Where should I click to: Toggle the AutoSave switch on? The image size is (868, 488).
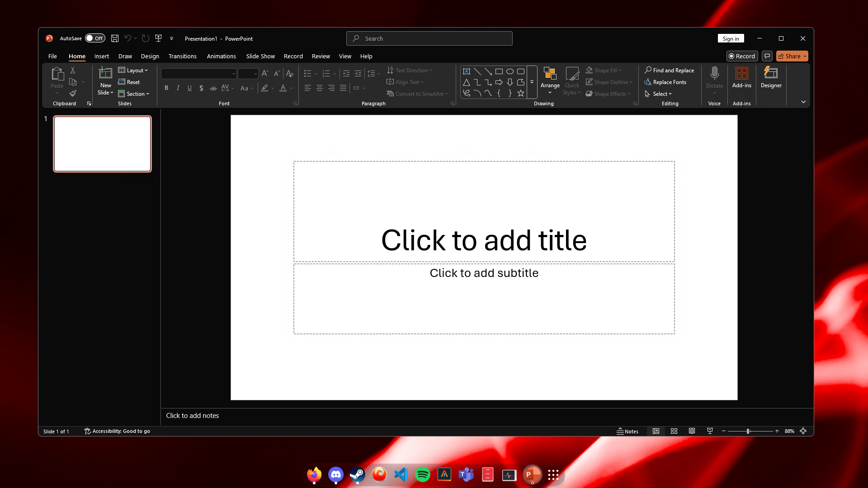click(95, 38)
